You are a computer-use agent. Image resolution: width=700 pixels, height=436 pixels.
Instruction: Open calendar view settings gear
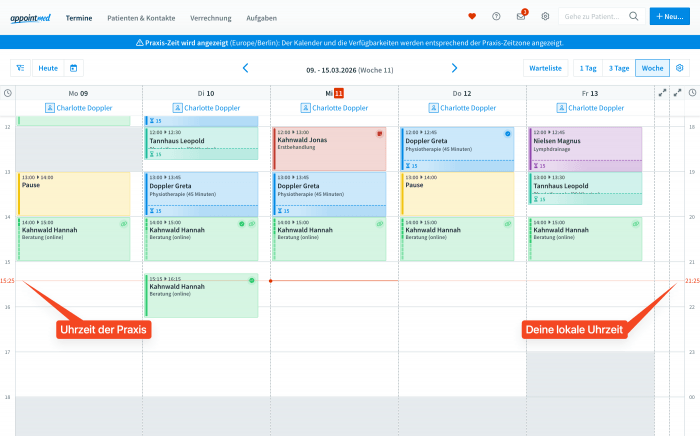[679, 68]
